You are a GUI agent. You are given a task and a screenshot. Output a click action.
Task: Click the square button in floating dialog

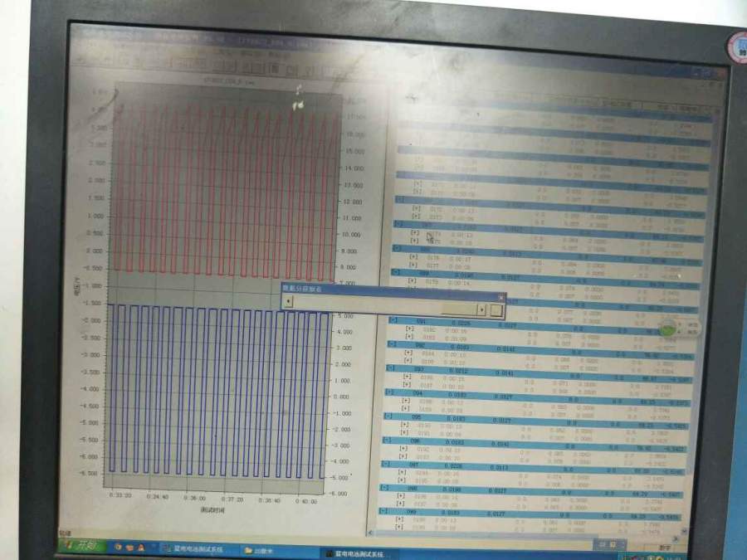496,310
